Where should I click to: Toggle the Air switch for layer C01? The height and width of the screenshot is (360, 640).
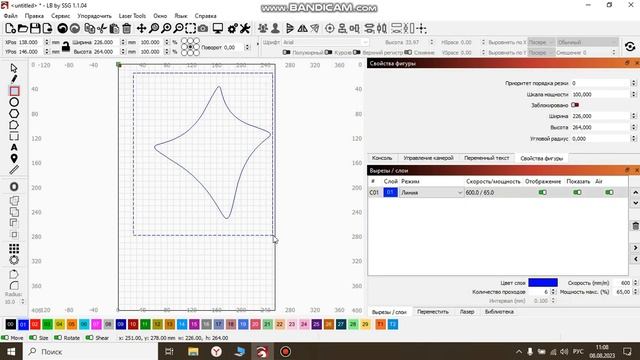pos(609,192)
